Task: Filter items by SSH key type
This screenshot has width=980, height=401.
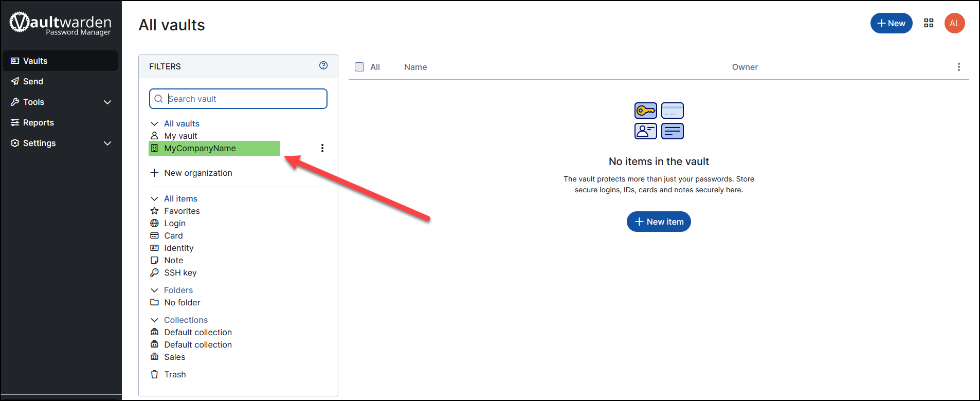Action: click(180, 272)
